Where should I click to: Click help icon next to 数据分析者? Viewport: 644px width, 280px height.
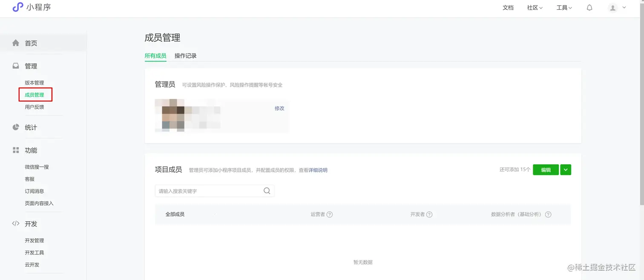548,214
